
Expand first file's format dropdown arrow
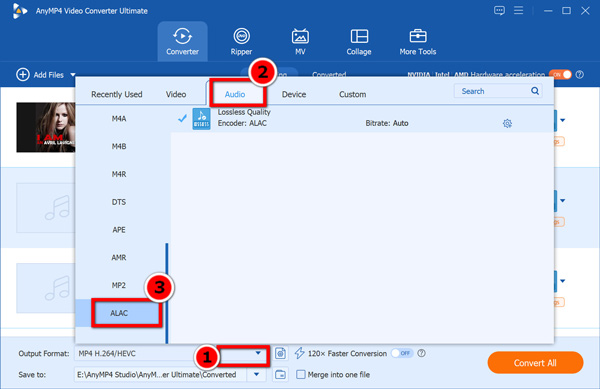(x=562, y=120)
